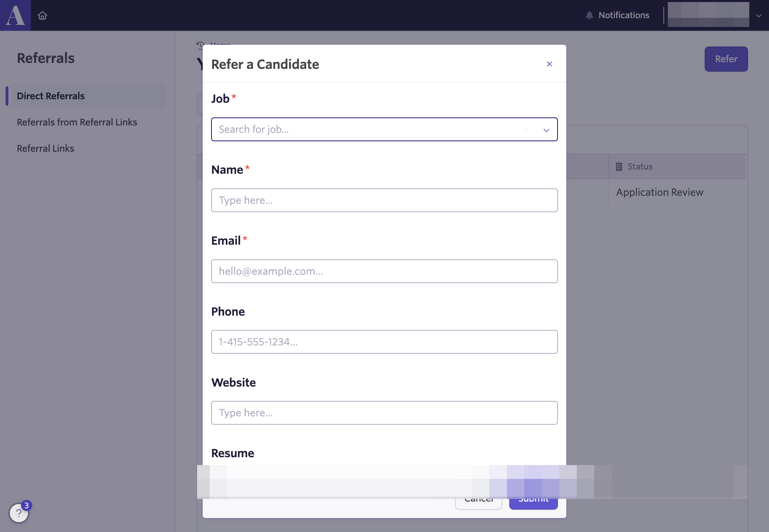769x532 pixels.
Task: Open the Notifications bell
Action: (589, 15)
